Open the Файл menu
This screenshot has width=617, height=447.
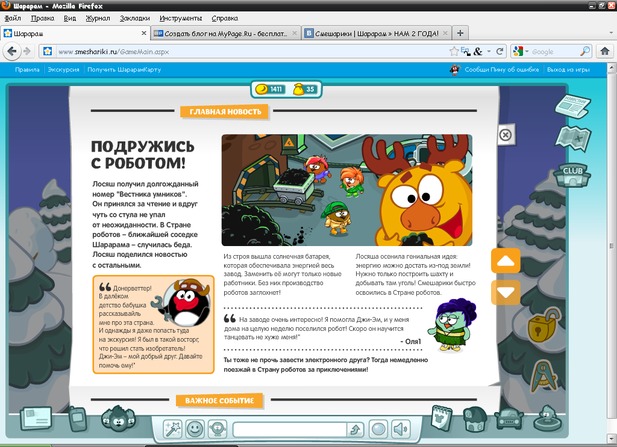click(x=13, y=18)
